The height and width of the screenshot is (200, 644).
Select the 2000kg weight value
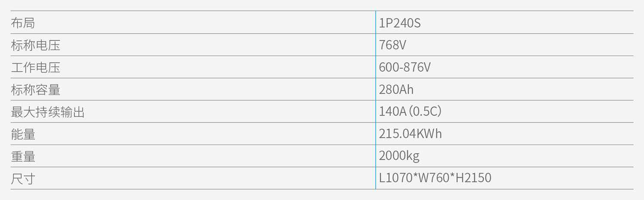click(399, 156)
